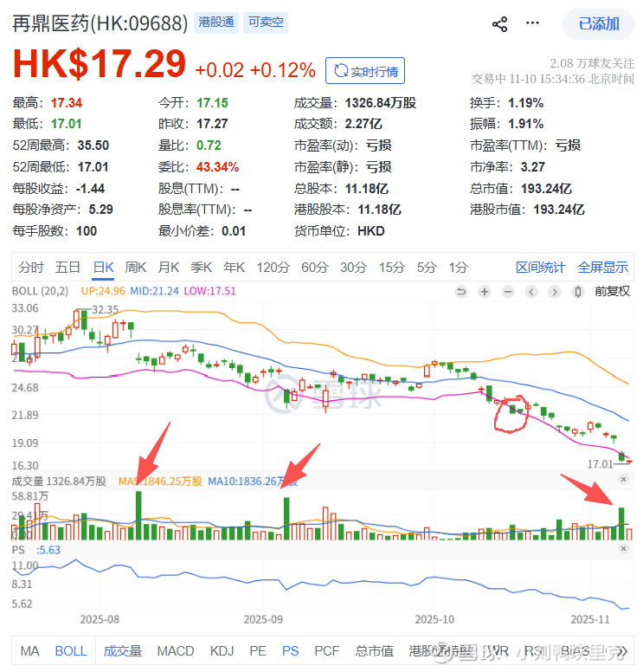
Task: Open 全屏显示 fullscreen chart
Action: tap(602, 268)
